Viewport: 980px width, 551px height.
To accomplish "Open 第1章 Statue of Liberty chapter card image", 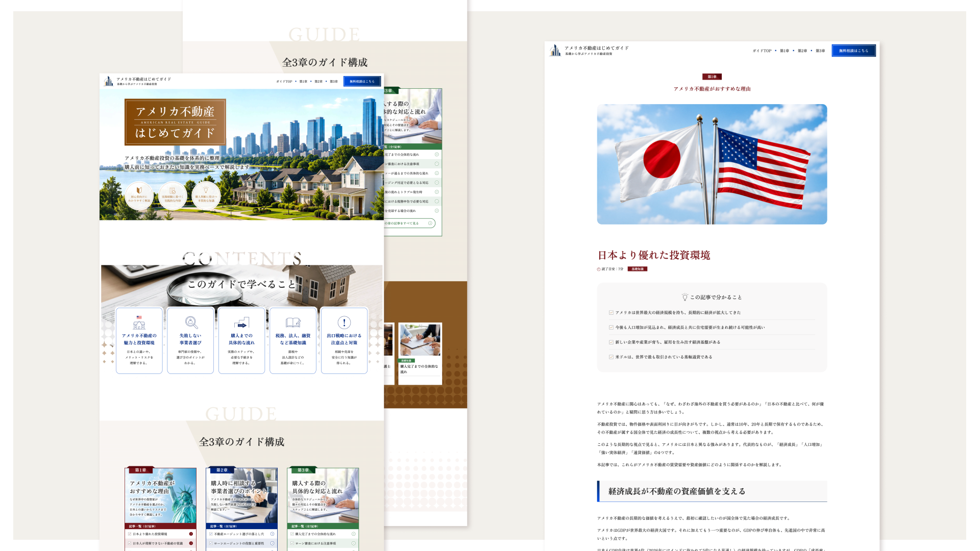I will point(160,495).
